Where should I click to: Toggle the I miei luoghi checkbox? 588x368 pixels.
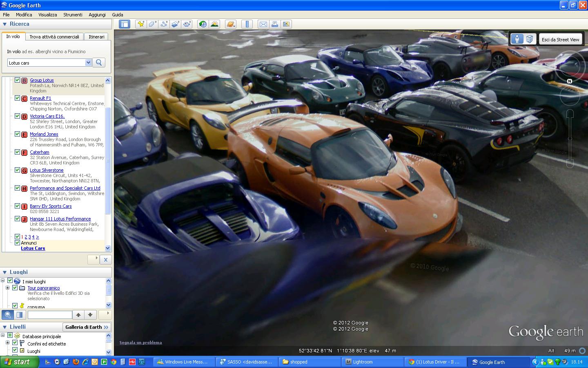coord(10,281)
